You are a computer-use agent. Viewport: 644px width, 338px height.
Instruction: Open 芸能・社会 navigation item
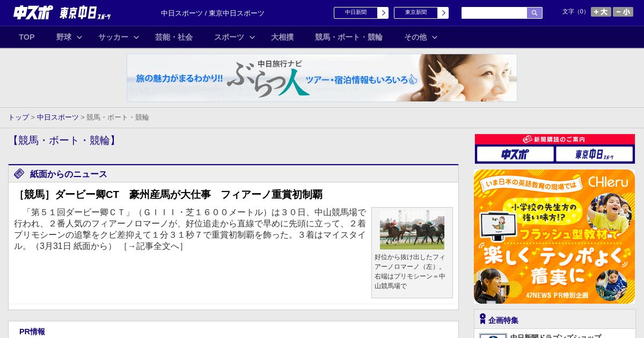(174, 37)
